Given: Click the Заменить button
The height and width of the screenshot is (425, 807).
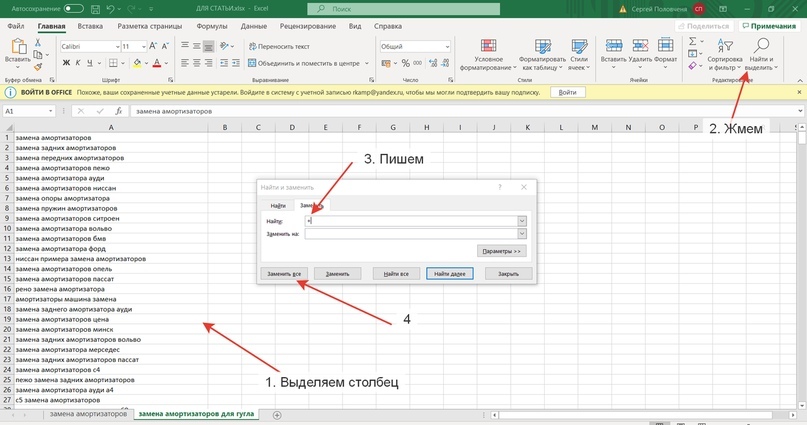Looking at the screenshot, I should pyautogui.click(x=338, y=274).
